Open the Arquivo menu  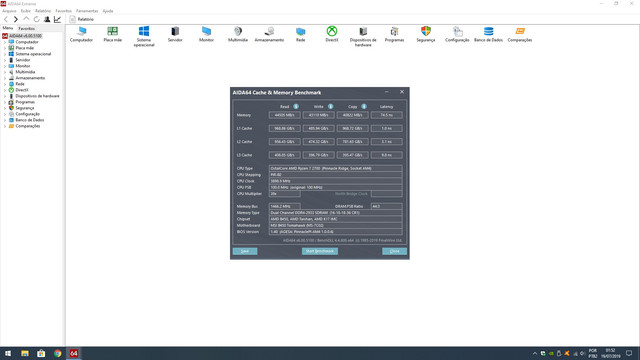(x=9, y=11)
